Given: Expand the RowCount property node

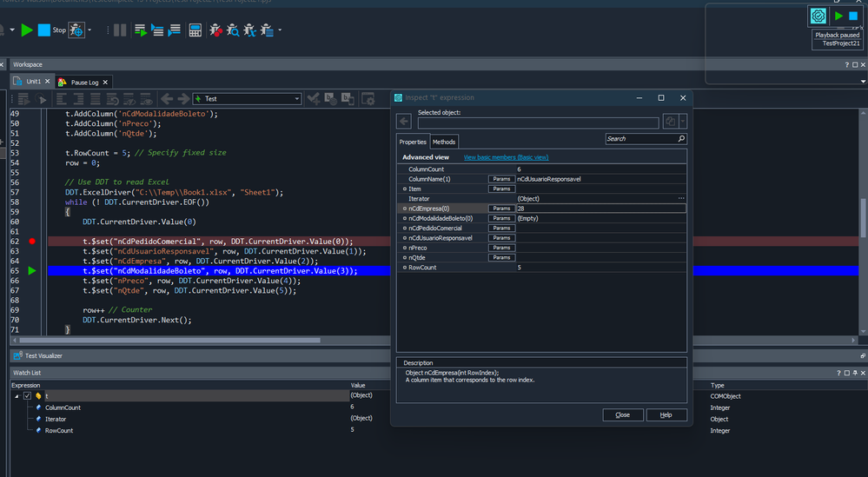Looking at the screenshot, I should [405, 268].
